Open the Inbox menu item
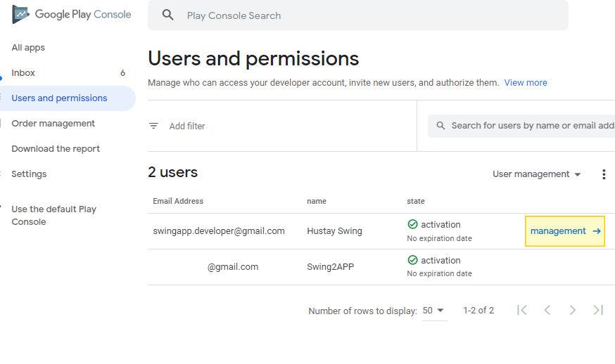Viewport: 615px width, 364px height. (x=23, y=73)
